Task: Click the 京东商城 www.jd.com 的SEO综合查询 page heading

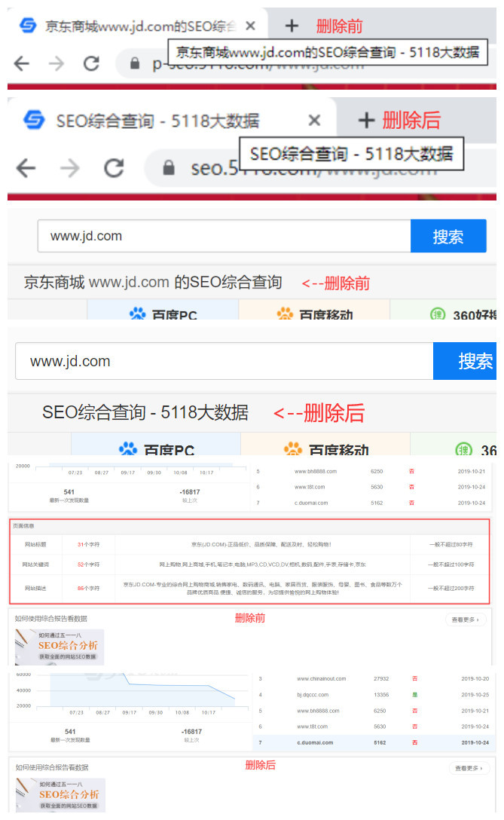Action: 153,283
